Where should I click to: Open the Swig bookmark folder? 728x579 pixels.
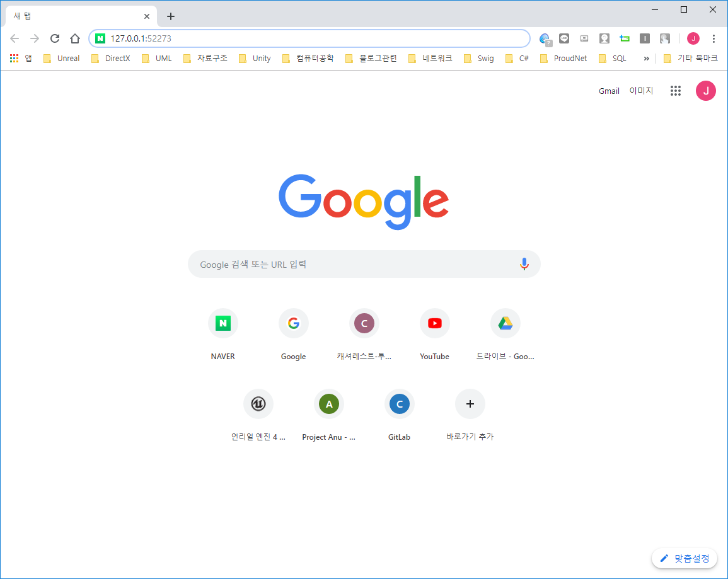tap(478, 59)
